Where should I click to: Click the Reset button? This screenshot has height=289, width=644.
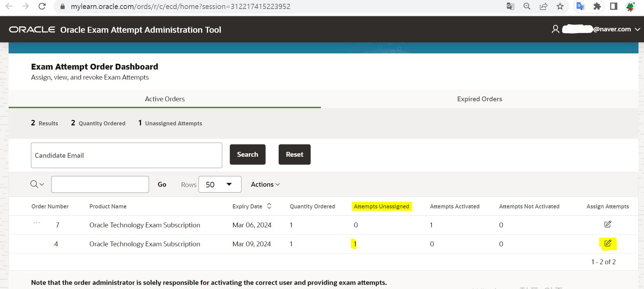coord(294,154)
